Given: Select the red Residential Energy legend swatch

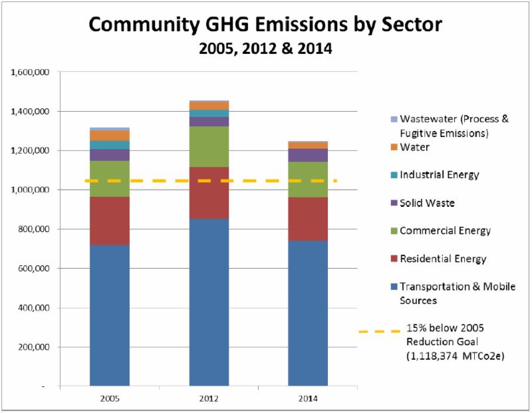Looking at the screenshot, I should click(x=394, y=259).
